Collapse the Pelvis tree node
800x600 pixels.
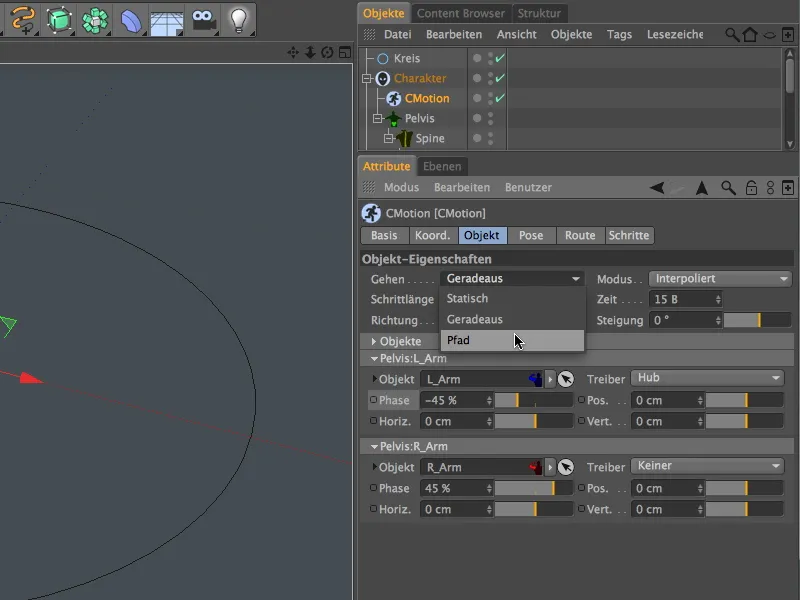(x=377, y=118)
